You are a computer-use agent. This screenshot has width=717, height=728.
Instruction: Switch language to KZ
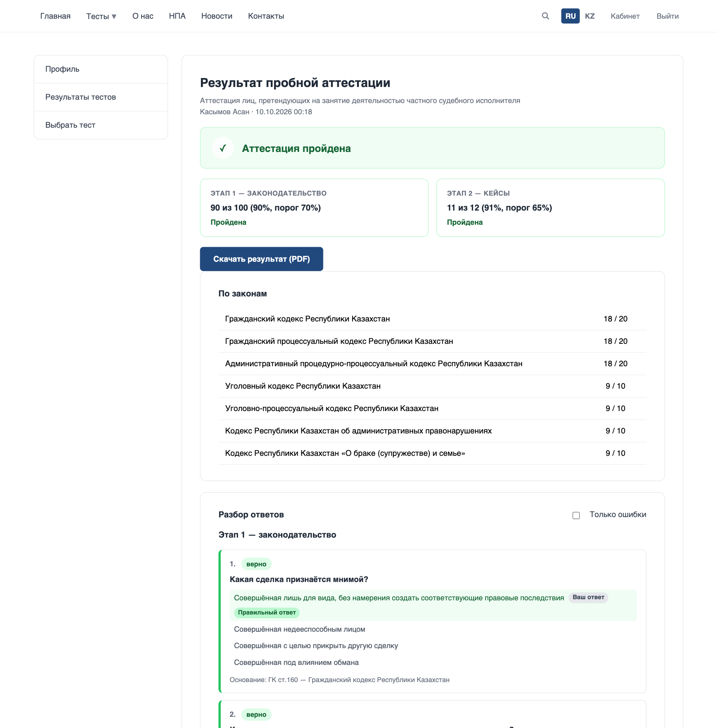pyautogui.click(x=589, y=16)
